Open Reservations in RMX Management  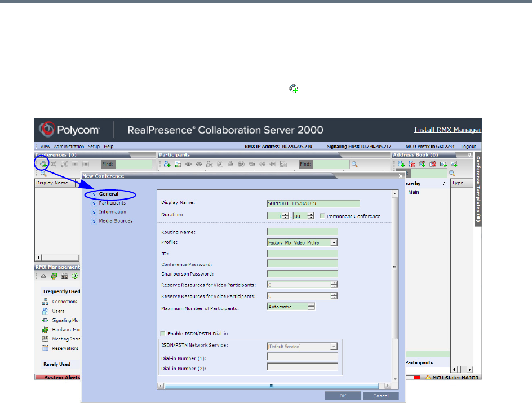point(60,348)
